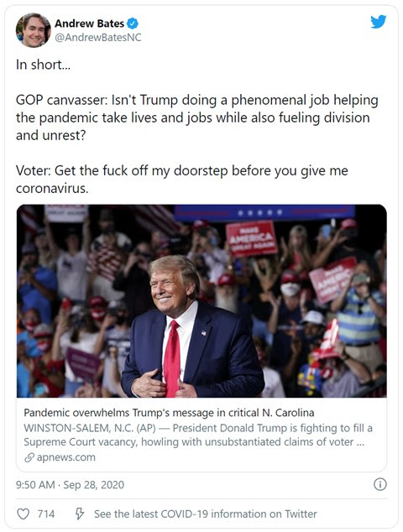Open the tweet timestamp 9:50 AM
This screenshot has height=532, width=403.
pos(35,484)
